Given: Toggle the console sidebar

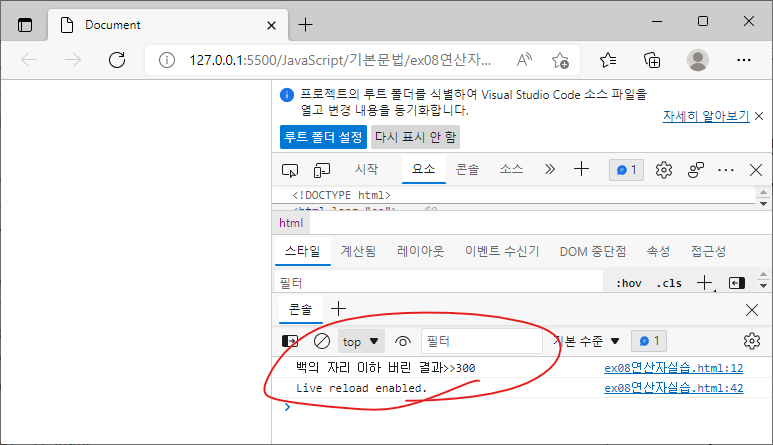Looking at the screenshot, I should [290, 341].
